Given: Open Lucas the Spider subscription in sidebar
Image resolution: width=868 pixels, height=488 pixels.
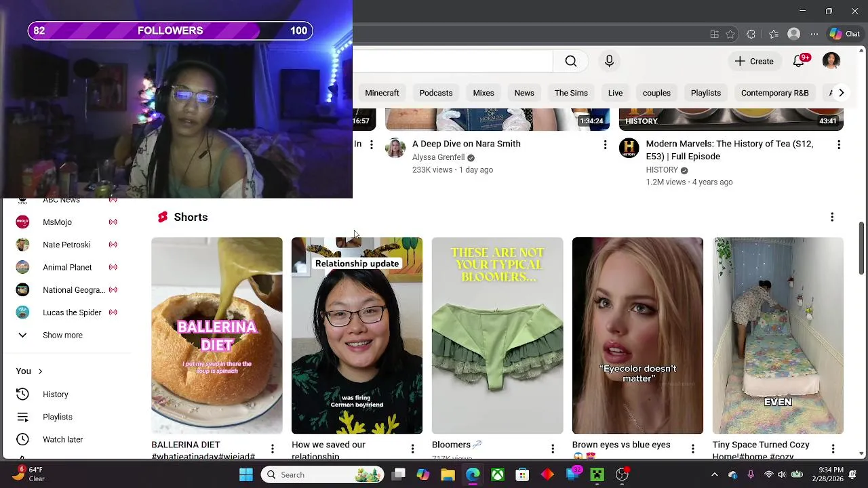Looking at the screenshot, I should click(x=66, y=312).
